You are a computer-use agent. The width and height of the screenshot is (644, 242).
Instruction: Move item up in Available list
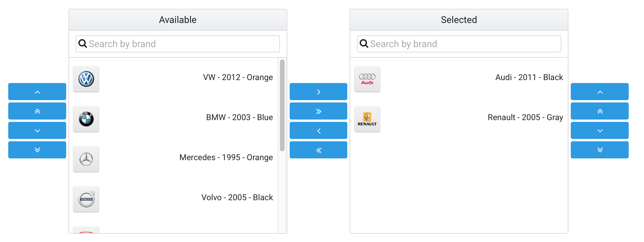coord(37,92)
